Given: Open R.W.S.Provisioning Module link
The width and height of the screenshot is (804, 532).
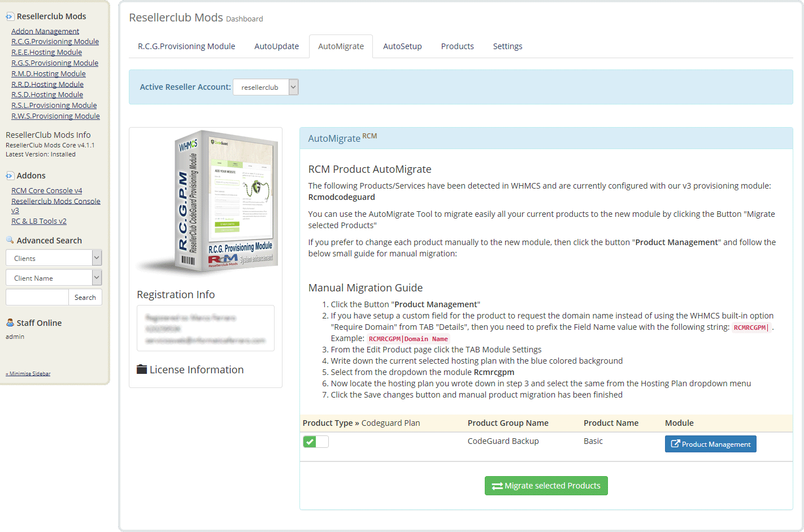Looking at the screenshot, I should tap(55, 116).
